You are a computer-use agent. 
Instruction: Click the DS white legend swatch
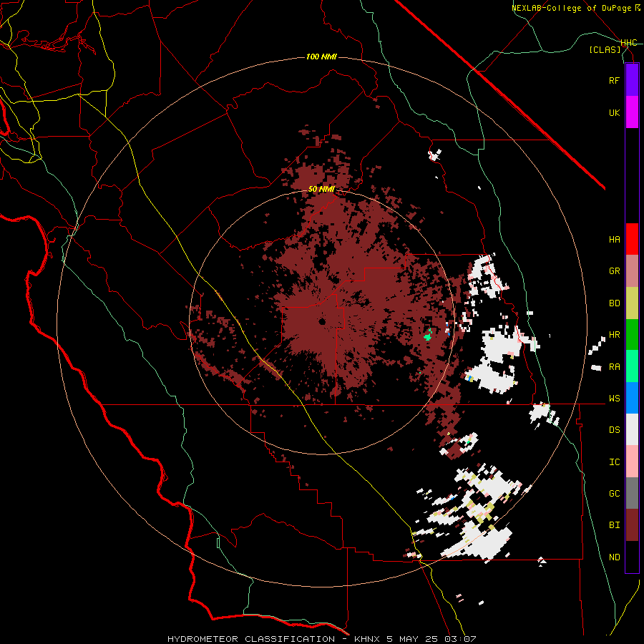632,429
